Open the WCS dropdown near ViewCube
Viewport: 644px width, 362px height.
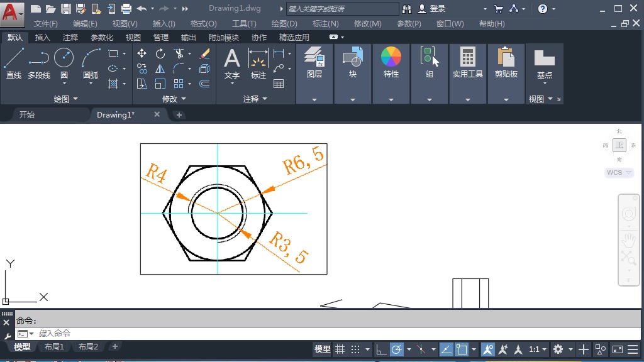tap(618, 172)
